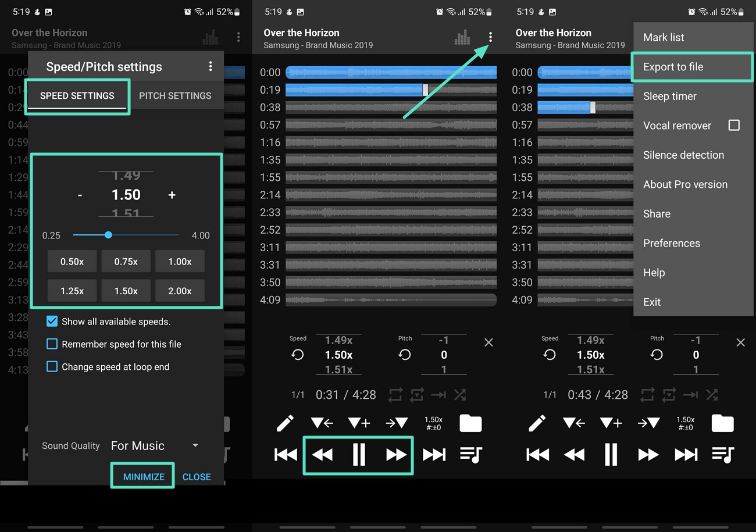The width and height of the screenshot is (756, 532).
Task: Open the Speed/Pitch settings overflow menu
Action: (x=211, y=67)
